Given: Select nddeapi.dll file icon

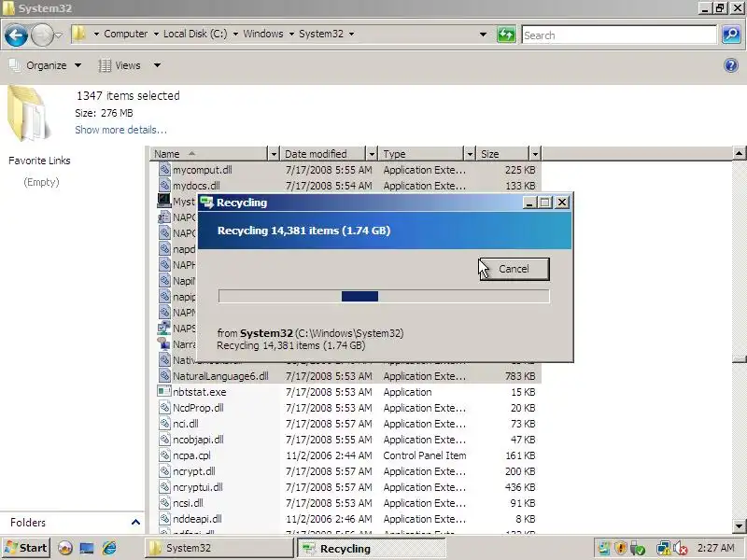Looking at the screenshot, I should tap(164, 519).
